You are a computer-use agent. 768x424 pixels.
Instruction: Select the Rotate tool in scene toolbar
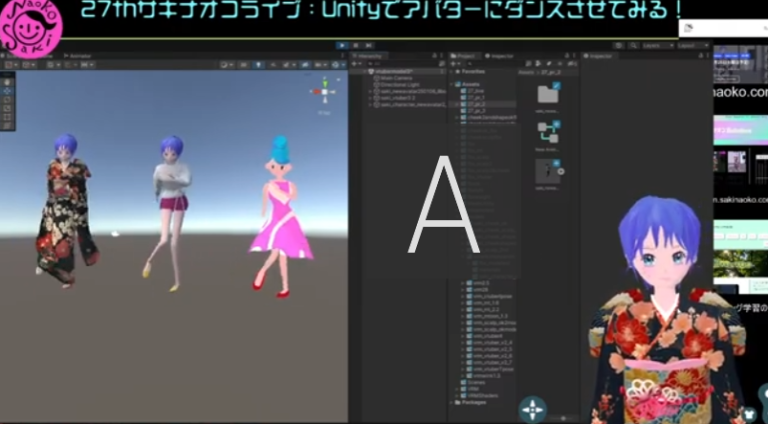(x=9, y=98)
